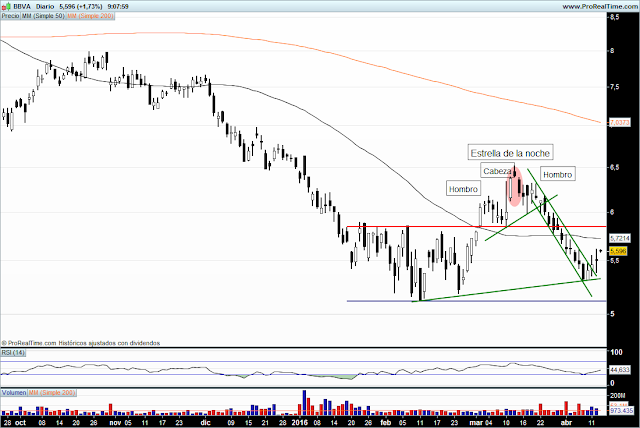This screenshot has width=640, height=428.
Task: Click the 8,5 price axis label
Action: pyautogui.click(x=615, y=17)
